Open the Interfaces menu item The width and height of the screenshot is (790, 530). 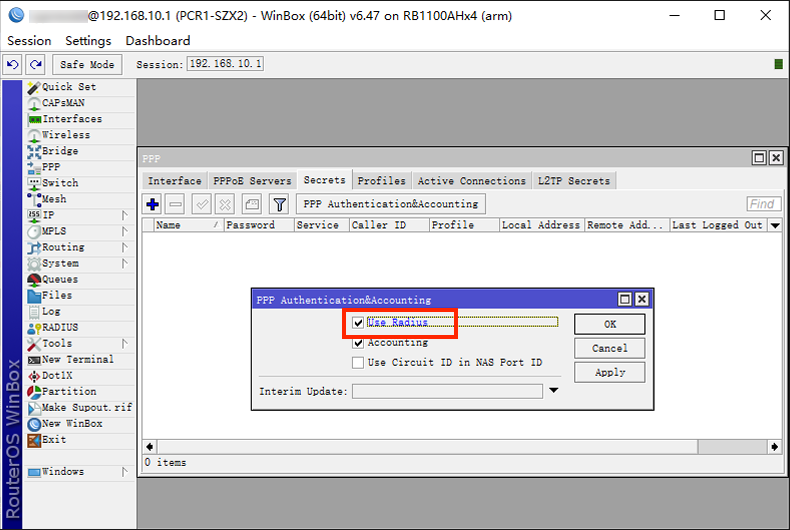click(x=81, y=119)
